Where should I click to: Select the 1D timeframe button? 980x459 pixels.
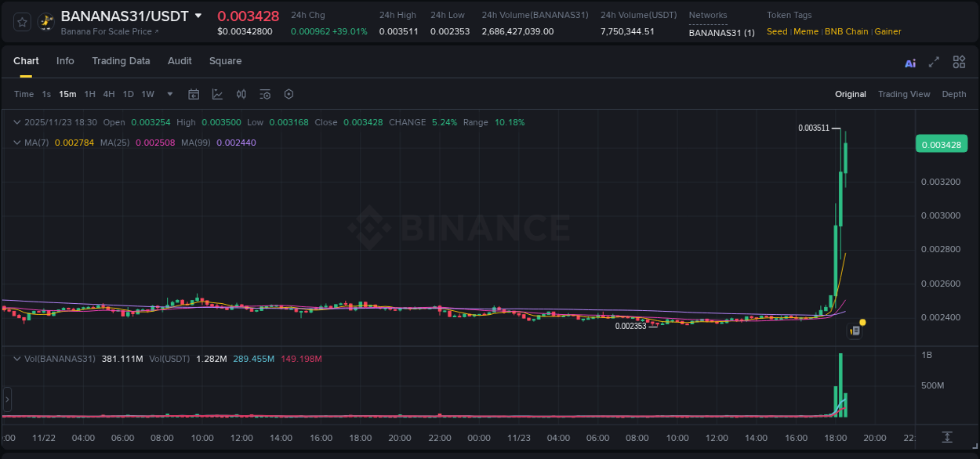(127, 94)
